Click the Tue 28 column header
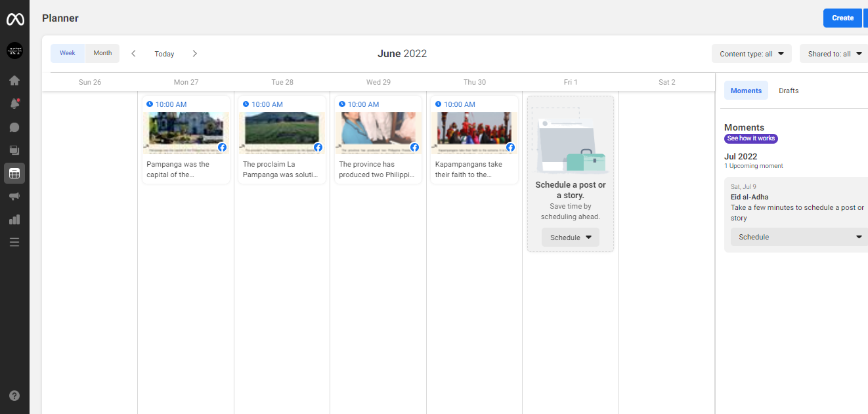The height and width of the screenshot is (414, 868). pos(282,82)
